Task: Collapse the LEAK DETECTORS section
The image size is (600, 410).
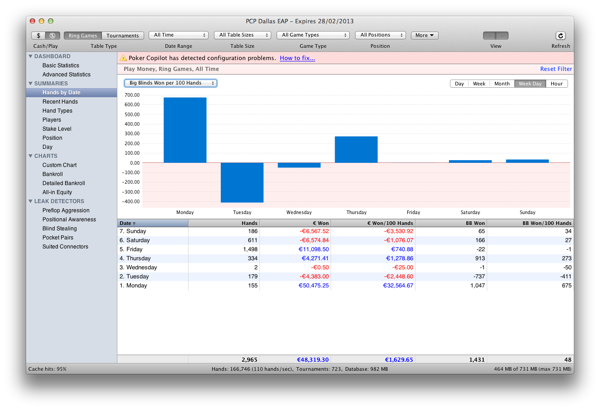Action: [30, 201]
